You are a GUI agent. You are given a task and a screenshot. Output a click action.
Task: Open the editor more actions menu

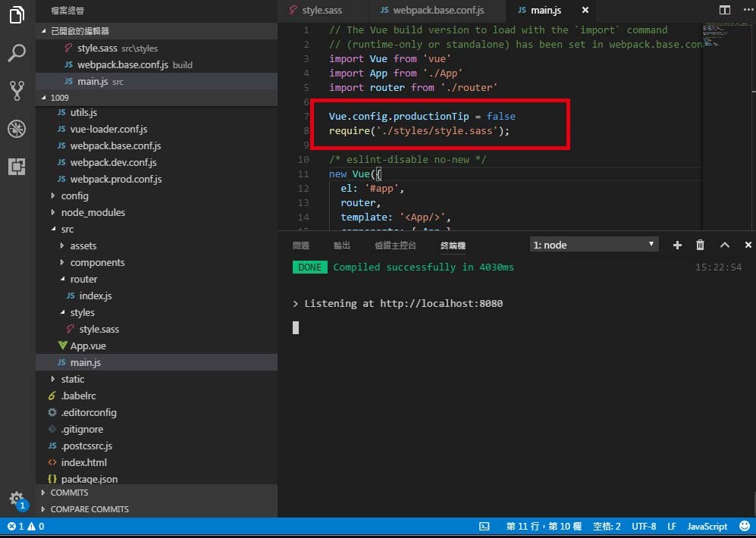click(748, 10)
